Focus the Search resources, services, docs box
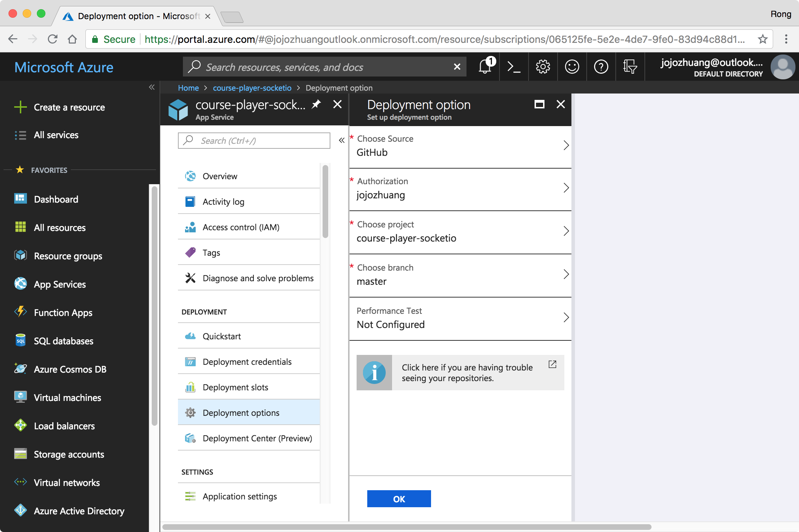This screenshot has height=532, width=799. [x=324, y=67]
